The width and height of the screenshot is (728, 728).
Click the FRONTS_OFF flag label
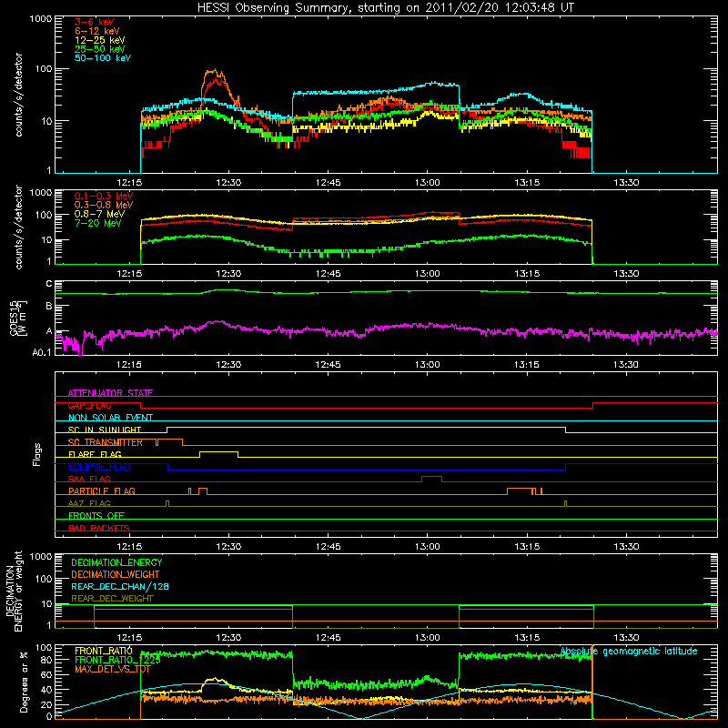tap(96, 515)
